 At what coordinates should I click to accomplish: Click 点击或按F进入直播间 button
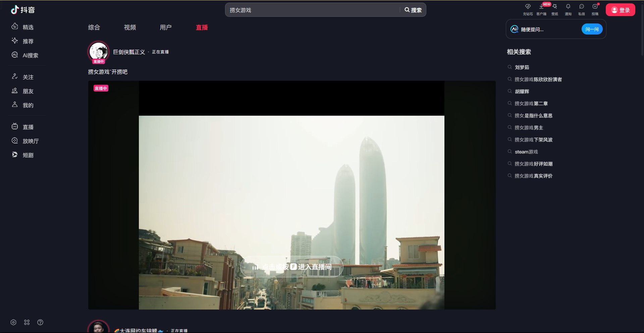[x=291, y=267]
